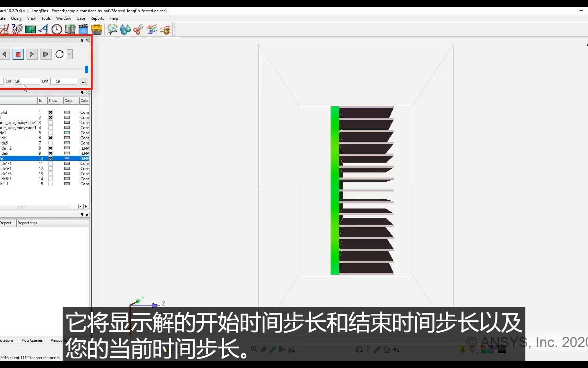Enable Show for part Id 5
This screenshot has height=368, width=588.
pos(51,133)
